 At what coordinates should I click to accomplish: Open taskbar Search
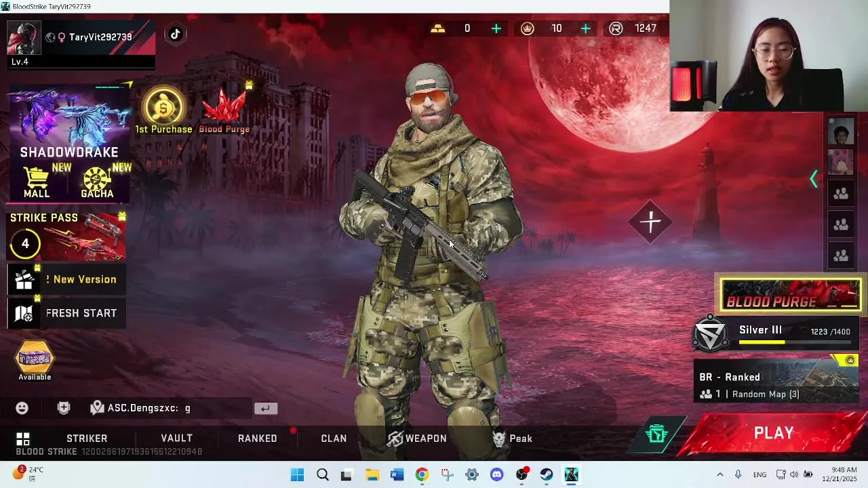323,474
